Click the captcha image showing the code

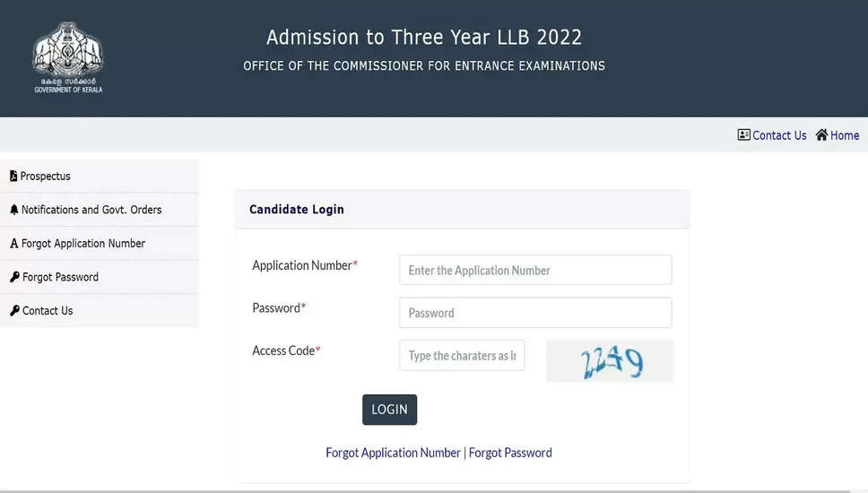point(610,361)
